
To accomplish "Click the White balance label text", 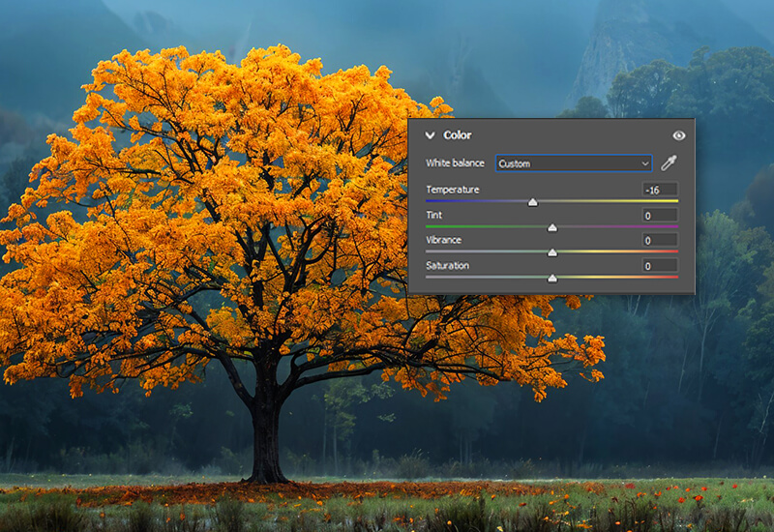I will click(455, 163).
